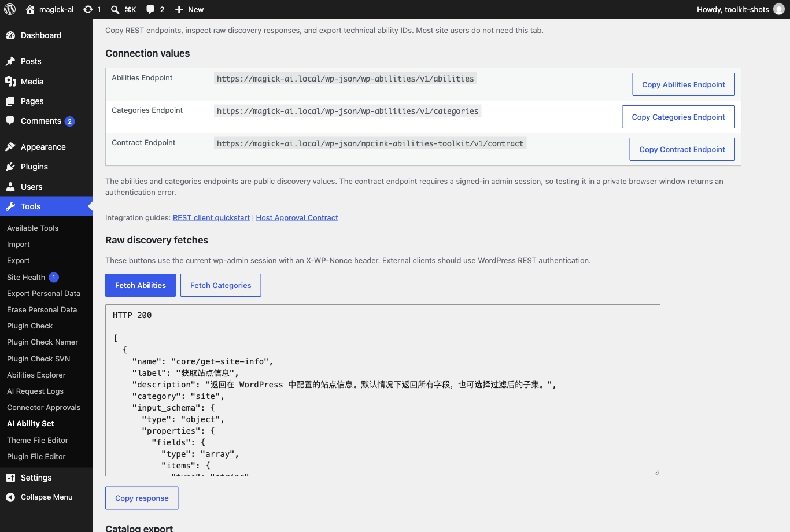The image size is (790, 532).
Task: Click the Plugins plug icon
Action: coord(10,167)
